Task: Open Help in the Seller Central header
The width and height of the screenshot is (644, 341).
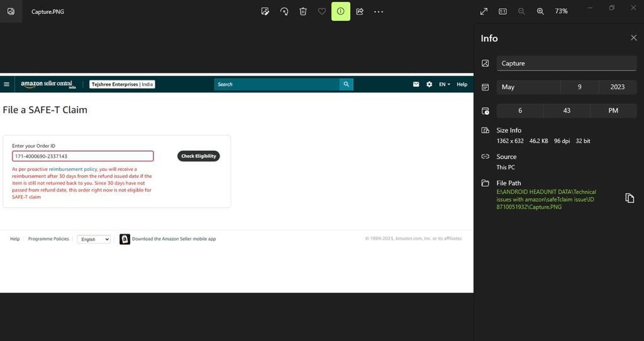Action: coord(462,84)
